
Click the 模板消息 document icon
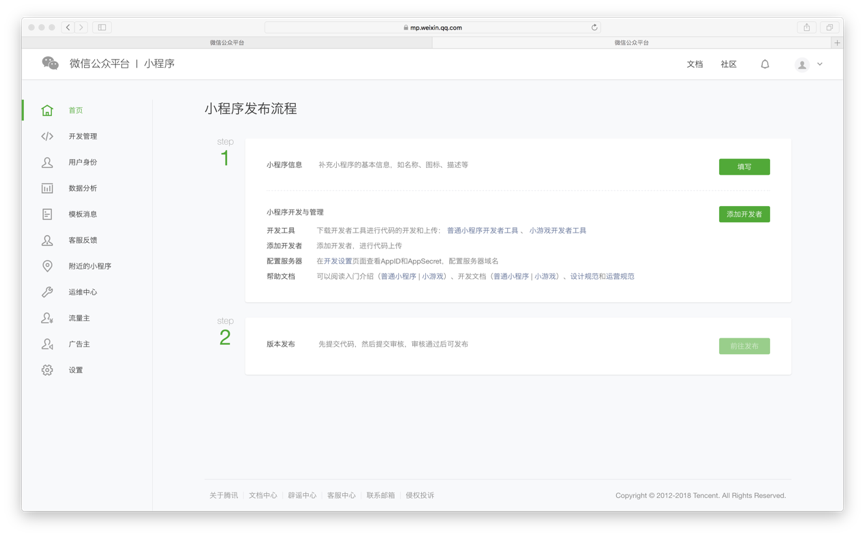tap(47, 214)
